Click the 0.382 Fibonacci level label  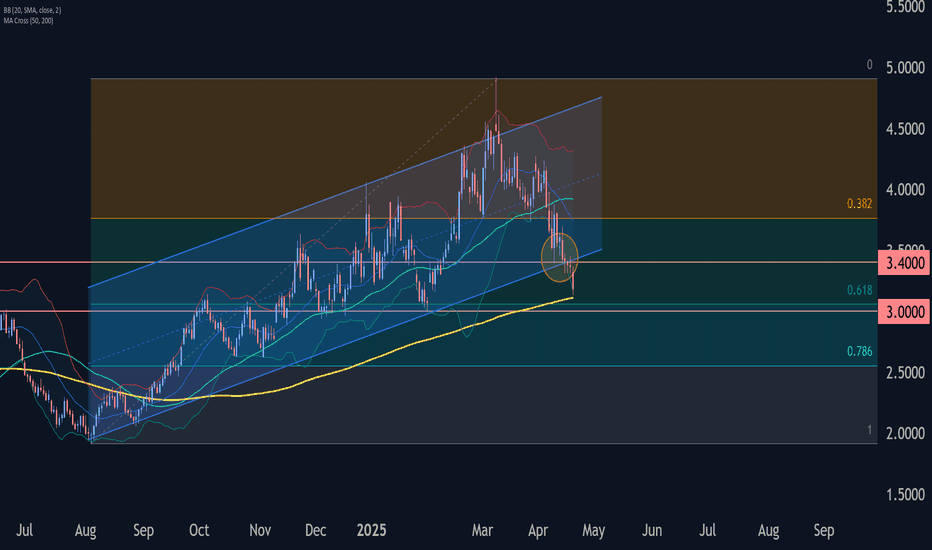(x=859, y=204)
